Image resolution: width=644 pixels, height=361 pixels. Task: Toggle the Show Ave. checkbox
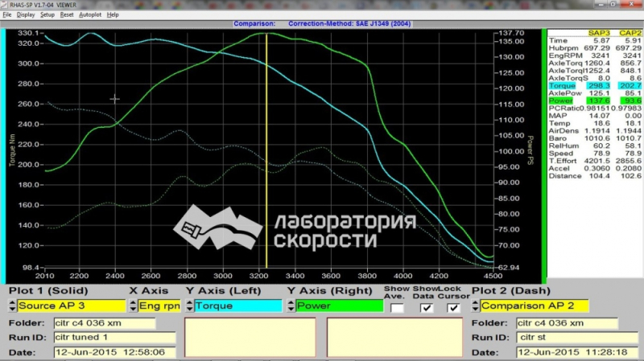click(x=397, y=308)
